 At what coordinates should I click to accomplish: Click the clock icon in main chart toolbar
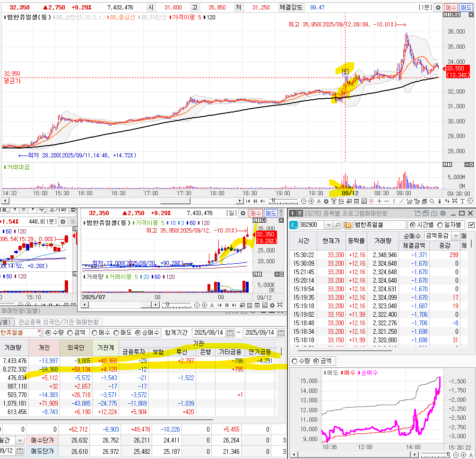click(x=470, y=200)
